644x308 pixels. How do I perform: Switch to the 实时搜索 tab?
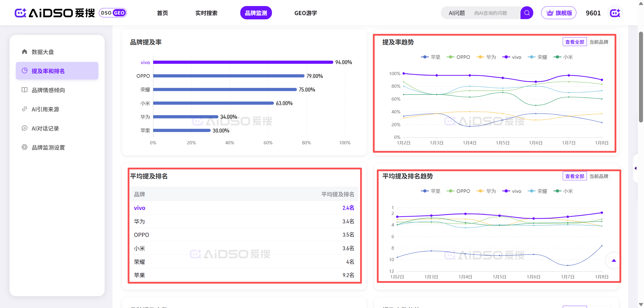[x=206, y=13]
